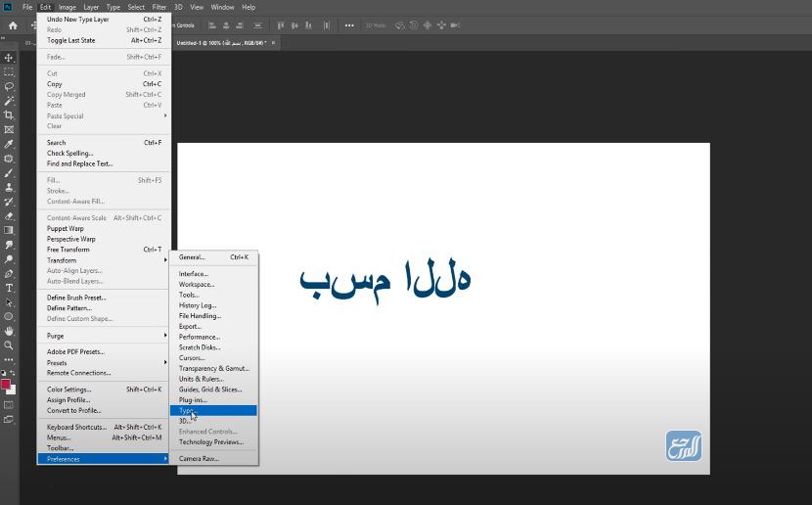Select the Eyedropper tool
Image resolution: width=812 pixels, height=505 pixels.
click(x=9, y=144)
